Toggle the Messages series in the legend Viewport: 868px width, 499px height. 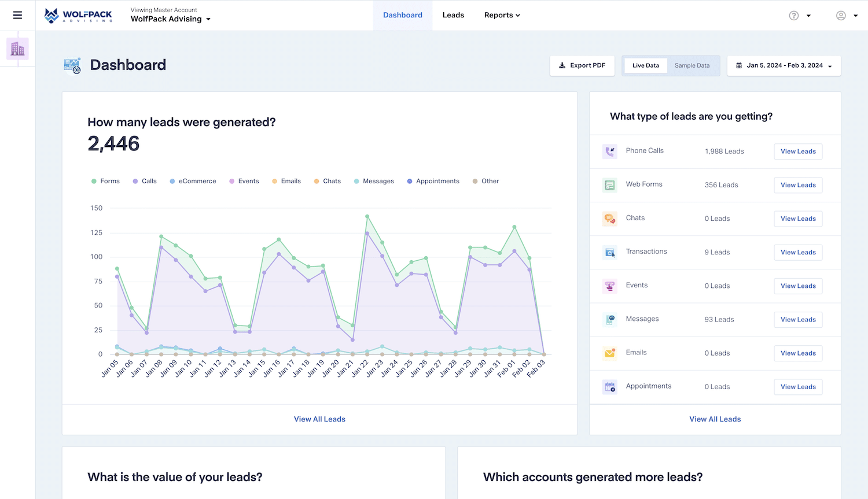[374, 181]
